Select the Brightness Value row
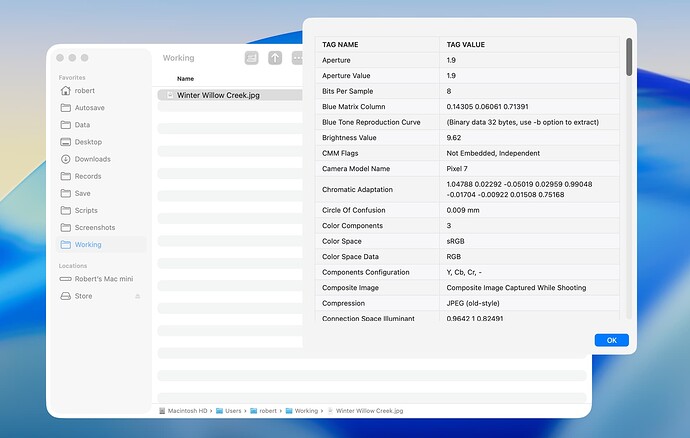 point(467,138)
